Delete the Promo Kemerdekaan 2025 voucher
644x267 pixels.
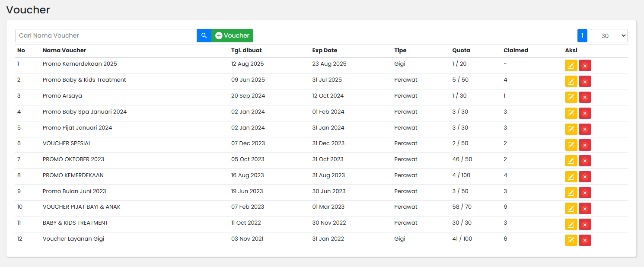point(585,66)
